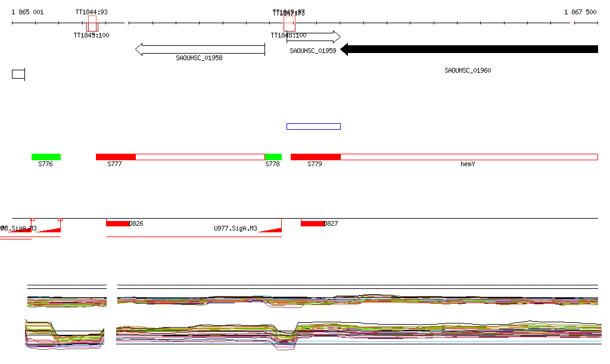Click the white portion of the S777 bar
610x364 pixels.
click(200, 157)
